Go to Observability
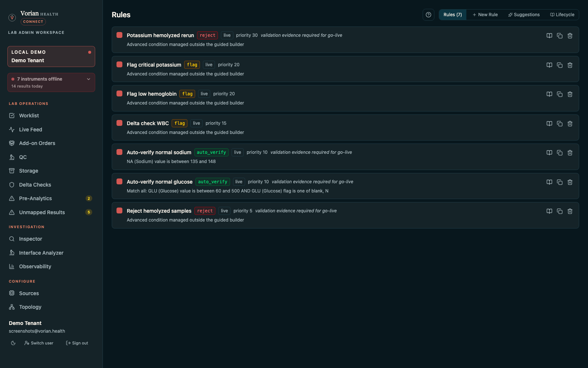 [51, 266]
